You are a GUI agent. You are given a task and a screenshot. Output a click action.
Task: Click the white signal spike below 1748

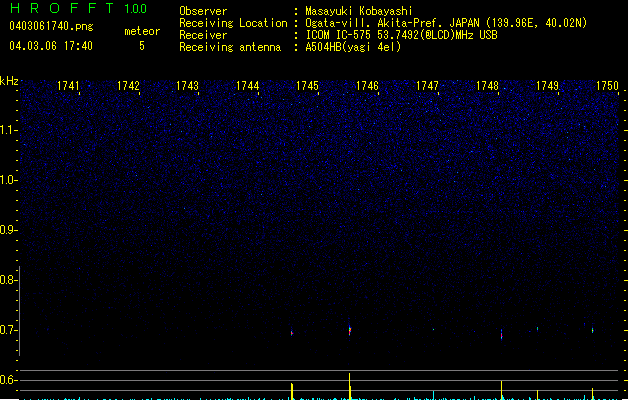pyautogui.click(x=501, y=388)
